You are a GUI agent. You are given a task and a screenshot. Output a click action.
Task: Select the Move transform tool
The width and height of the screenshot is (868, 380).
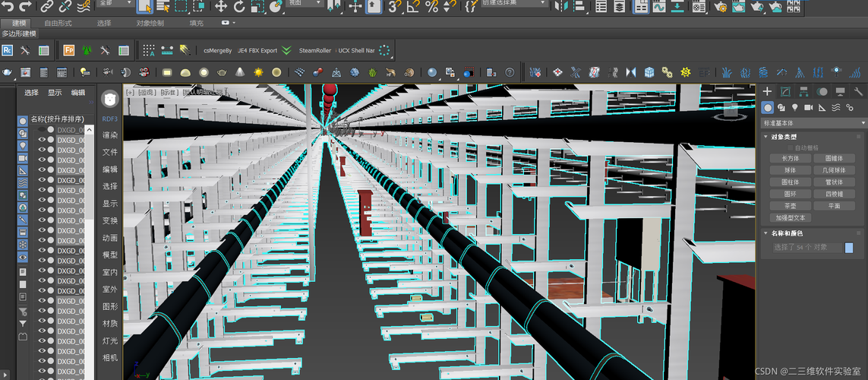point(221,6)
